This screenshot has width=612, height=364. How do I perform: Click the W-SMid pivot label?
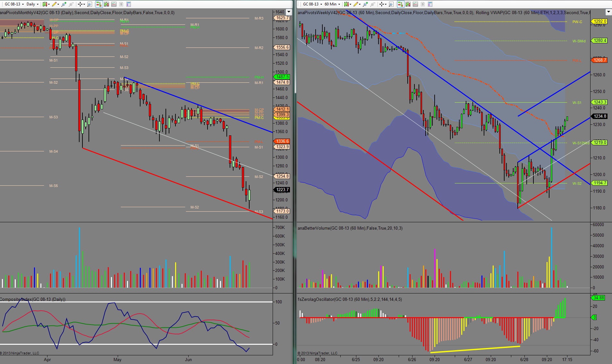coord(579,41)
